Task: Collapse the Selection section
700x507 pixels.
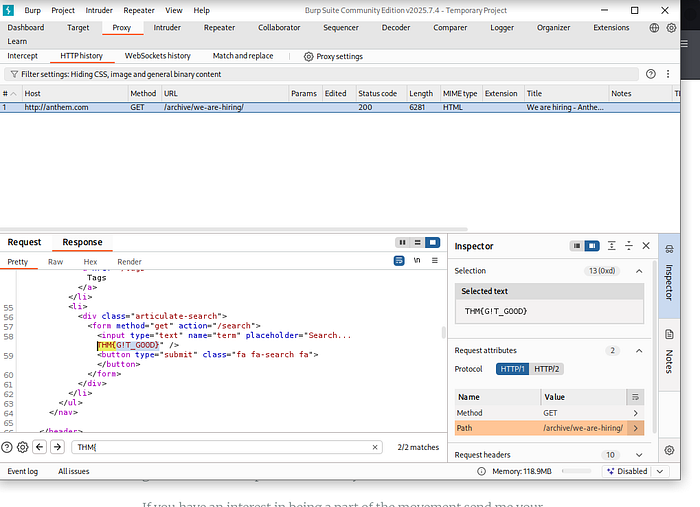Action: tap(639, 270)
